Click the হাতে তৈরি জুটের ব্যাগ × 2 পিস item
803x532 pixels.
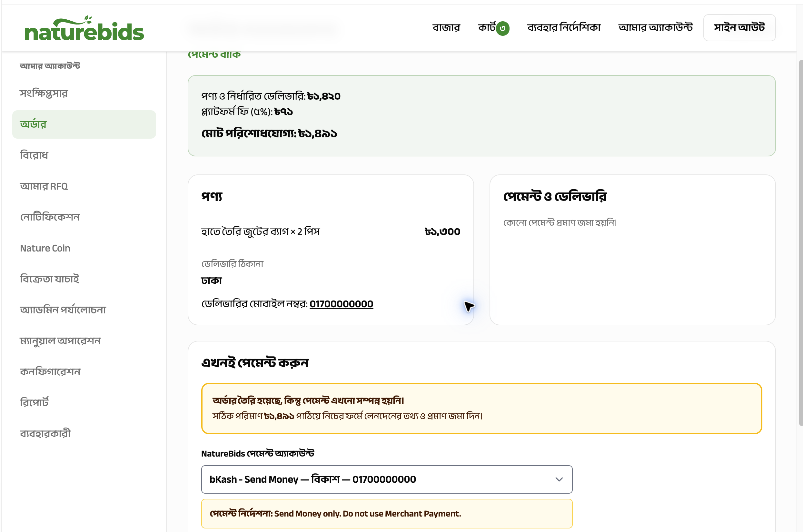[x=261, y=232]
